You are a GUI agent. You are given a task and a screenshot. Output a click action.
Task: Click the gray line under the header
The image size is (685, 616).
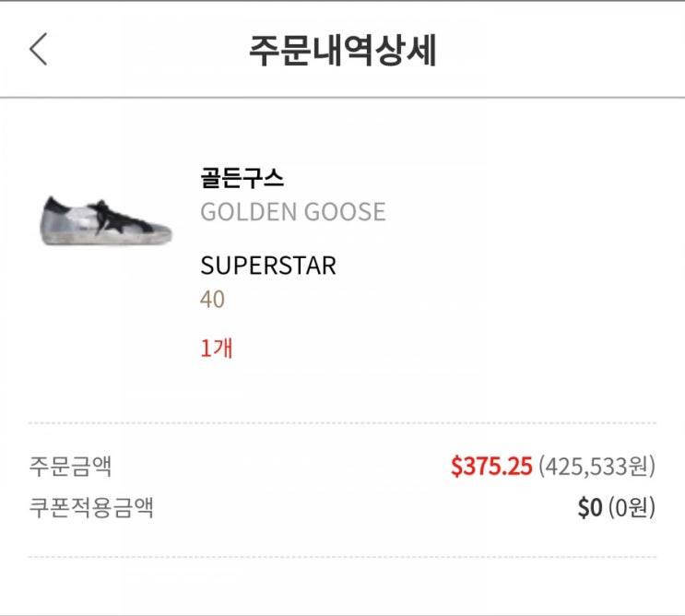tap(342, 97)
